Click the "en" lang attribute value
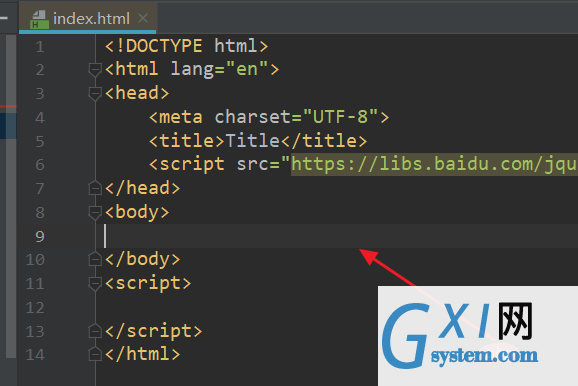 tap(247, 69)
